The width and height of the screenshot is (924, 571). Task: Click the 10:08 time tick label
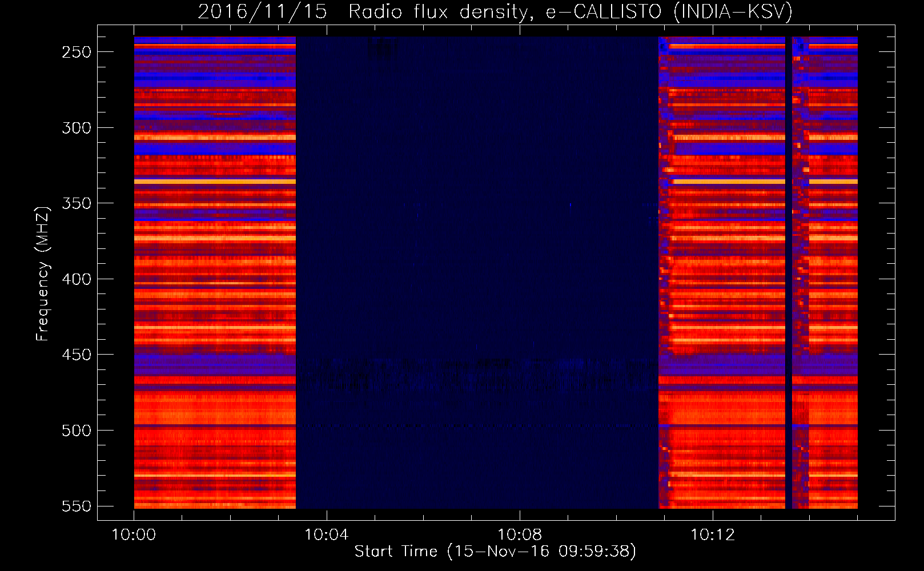(520, 535)
